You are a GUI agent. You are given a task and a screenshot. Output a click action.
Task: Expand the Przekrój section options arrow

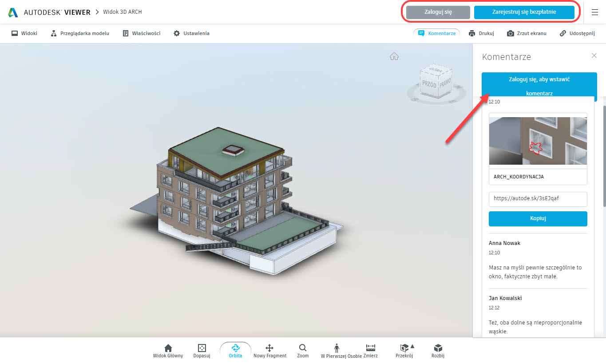412,346
